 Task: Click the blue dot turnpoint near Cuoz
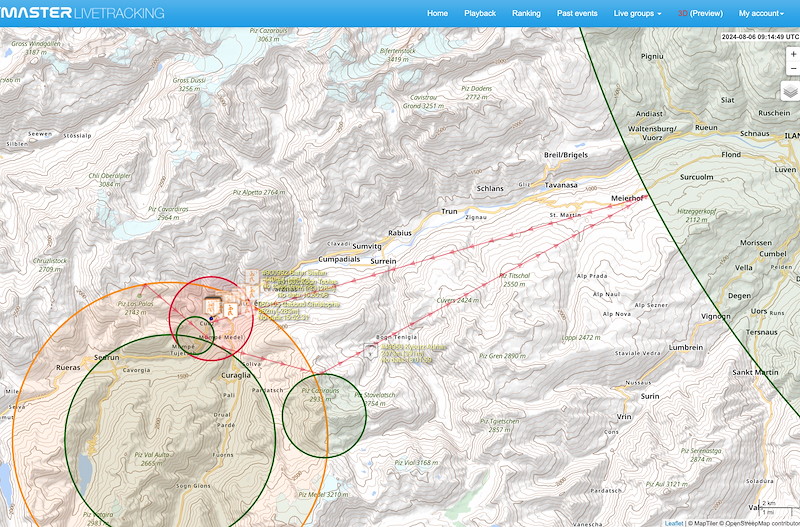(211, 318)
